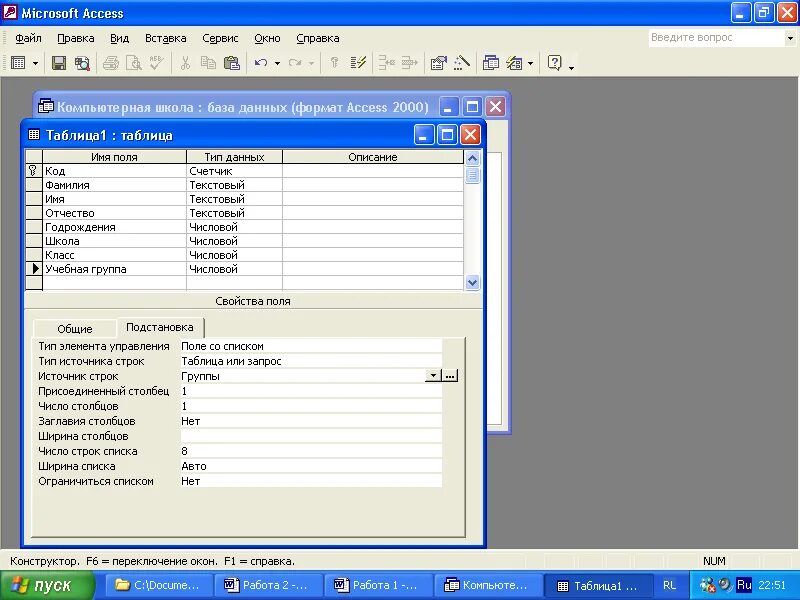
Task: Open the Окно menu
Action: (x=267, y=38)
